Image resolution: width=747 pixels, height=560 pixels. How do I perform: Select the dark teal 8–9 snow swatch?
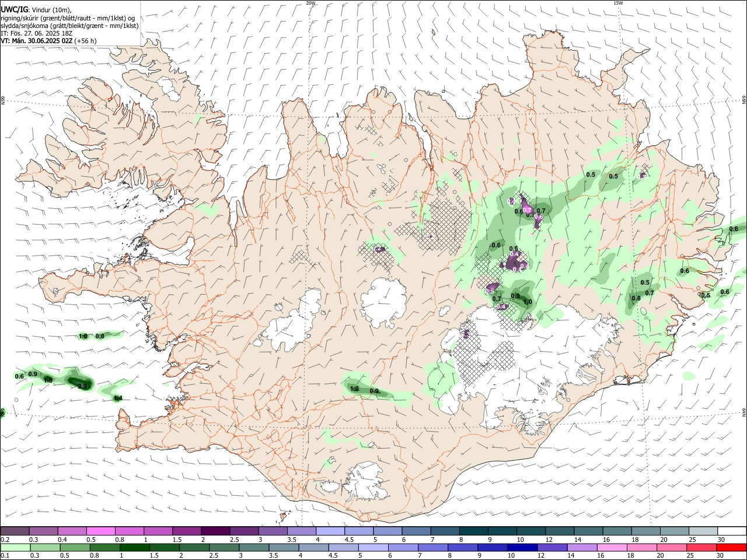[473, 531]
